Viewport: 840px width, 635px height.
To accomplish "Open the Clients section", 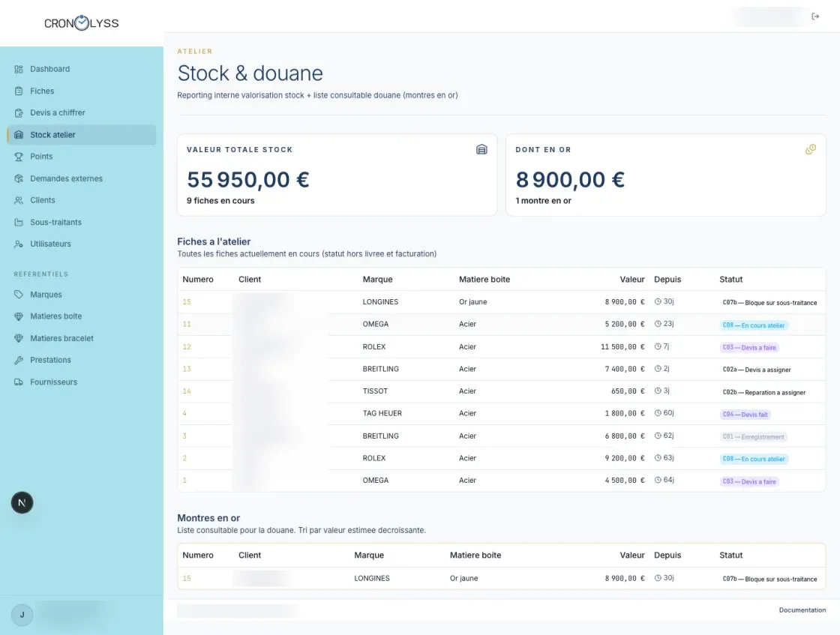I will click(82, 200).
